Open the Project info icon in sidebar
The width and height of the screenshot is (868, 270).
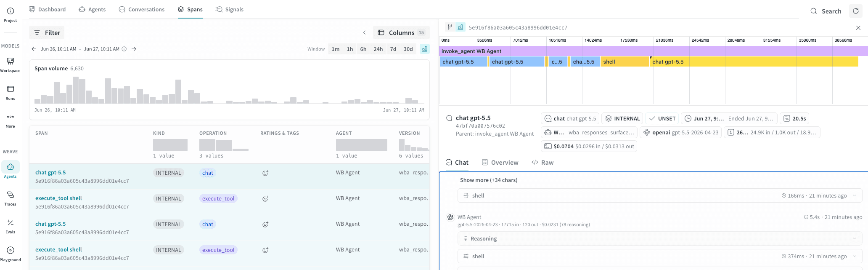(11, 14)
